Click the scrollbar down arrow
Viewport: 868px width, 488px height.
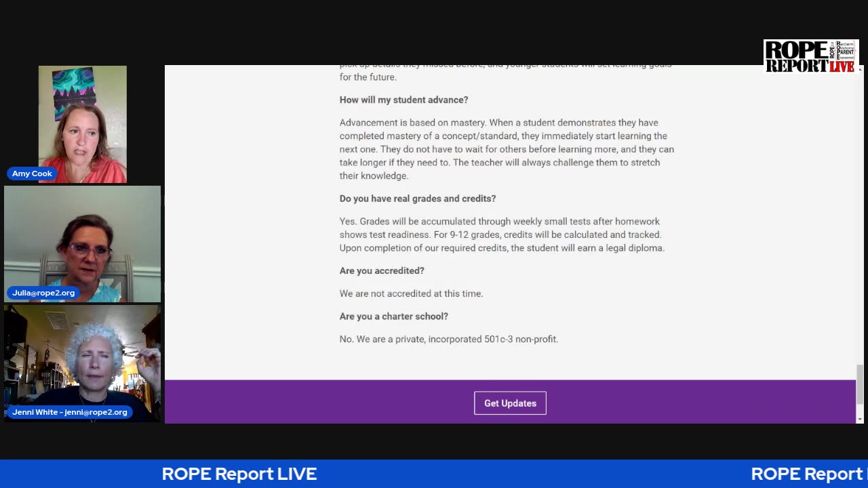pos(860,420)
